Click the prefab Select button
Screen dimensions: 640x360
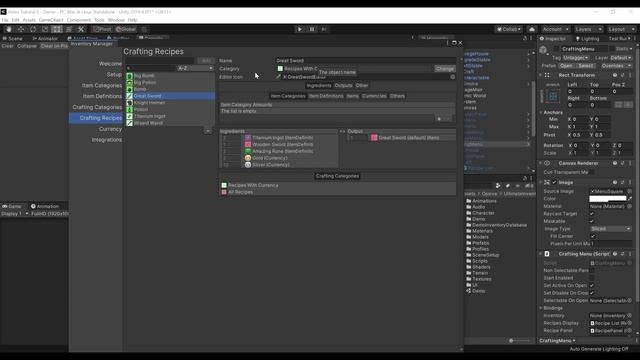click(x=585, y=66)
